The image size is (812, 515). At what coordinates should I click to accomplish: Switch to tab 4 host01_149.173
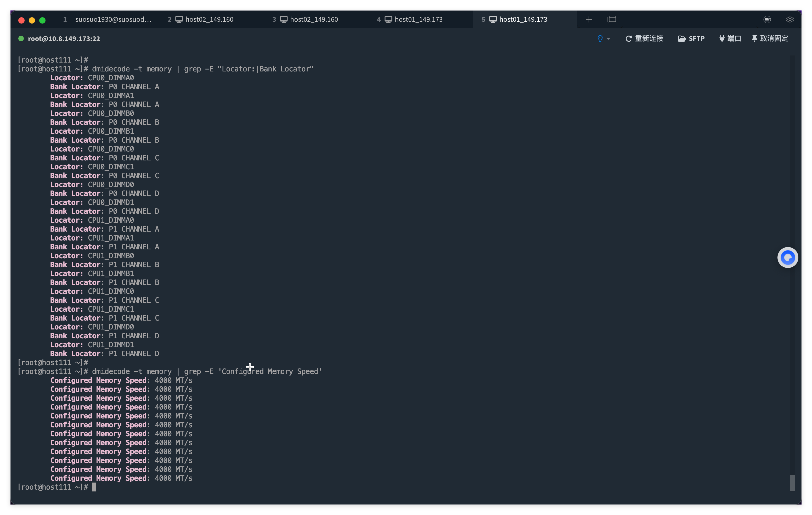[x=418, y=20]
